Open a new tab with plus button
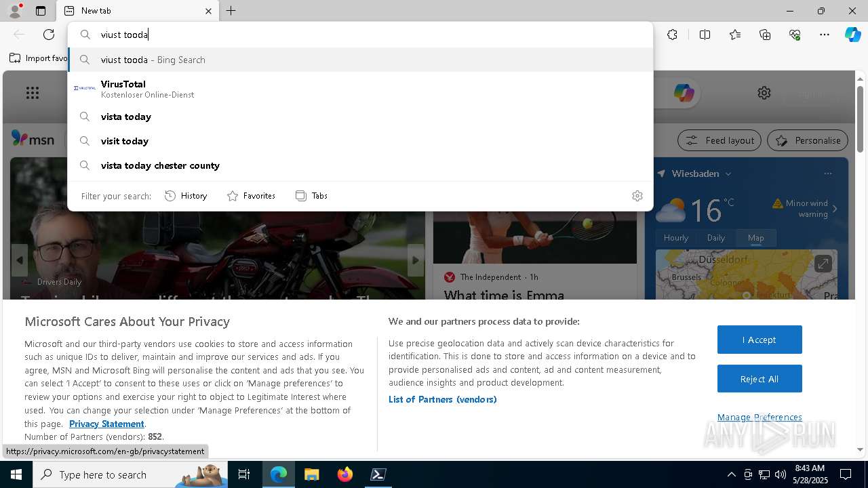 tap(231, 11)
